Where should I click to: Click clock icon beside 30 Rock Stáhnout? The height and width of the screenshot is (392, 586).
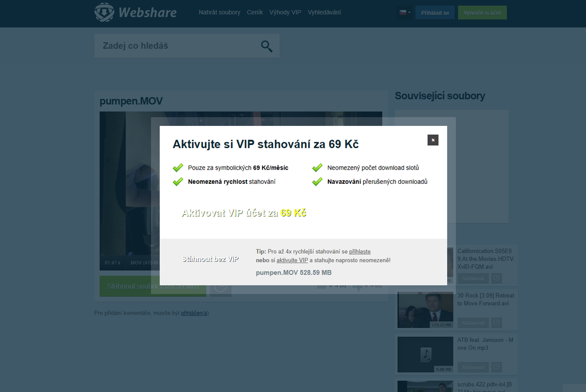point(496,322)
